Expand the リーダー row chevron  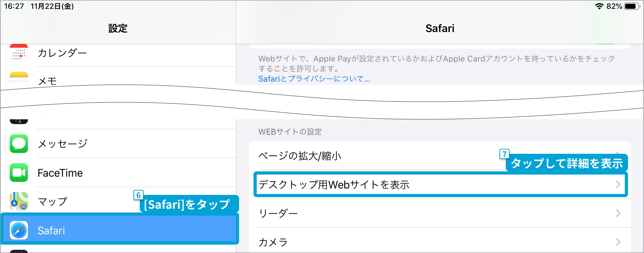(618, 213)
